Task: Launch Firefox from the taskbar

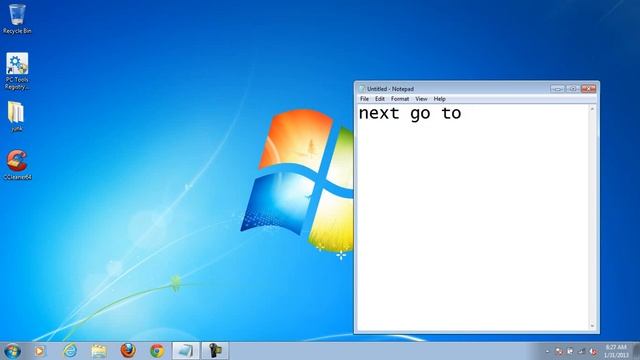Action: coord(128,350)
